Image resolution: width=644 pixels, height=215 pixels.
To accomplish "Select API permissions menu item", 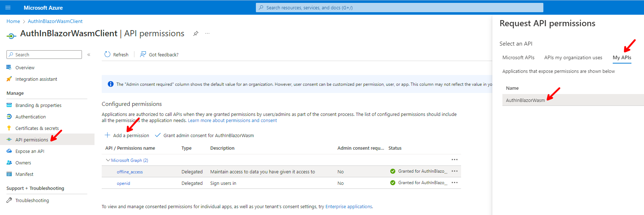I will 47,140.
